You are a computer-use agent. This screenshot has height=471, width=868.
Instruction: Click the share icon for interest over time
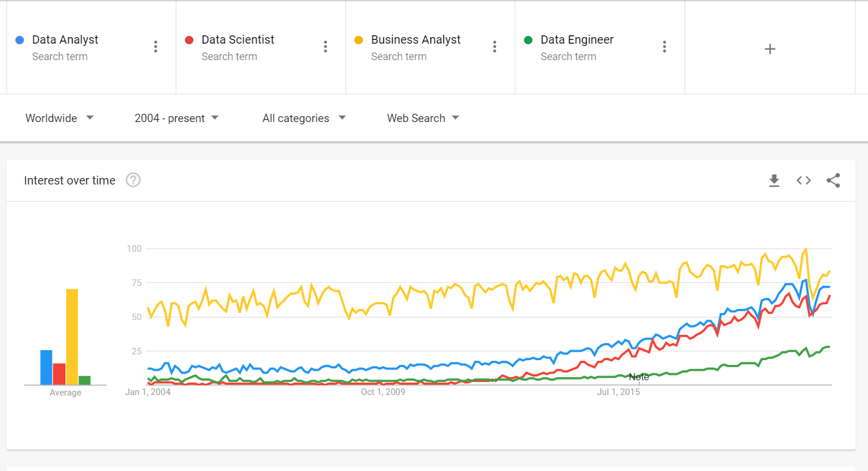tap(833, 180)
